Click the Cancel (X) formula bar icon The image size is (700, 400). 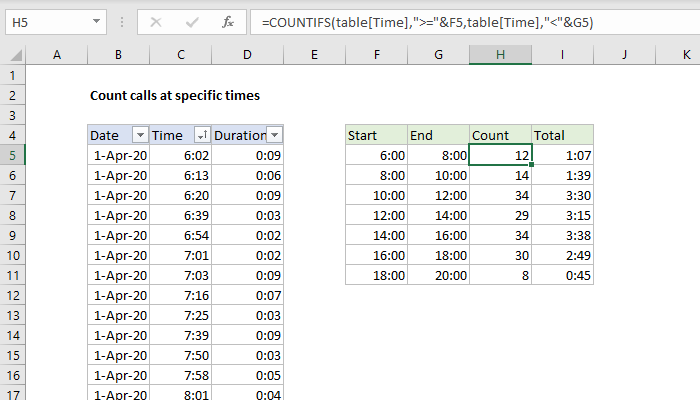click(156, 22)
